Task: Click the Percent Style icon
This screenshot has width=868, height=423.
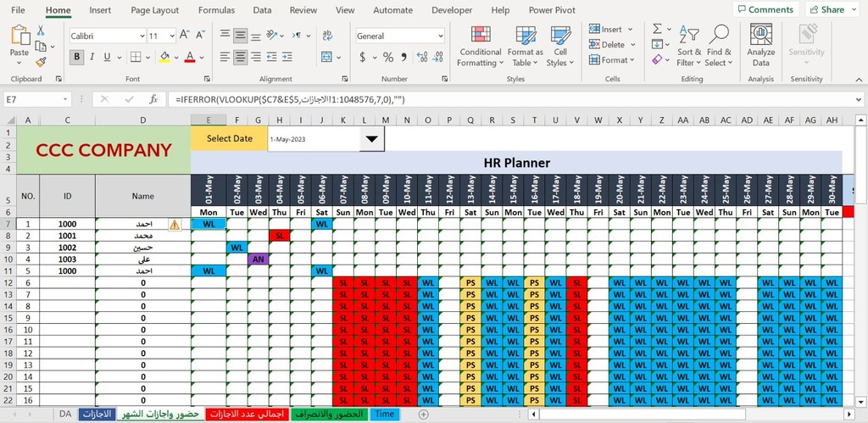Action: coord(388,57)
